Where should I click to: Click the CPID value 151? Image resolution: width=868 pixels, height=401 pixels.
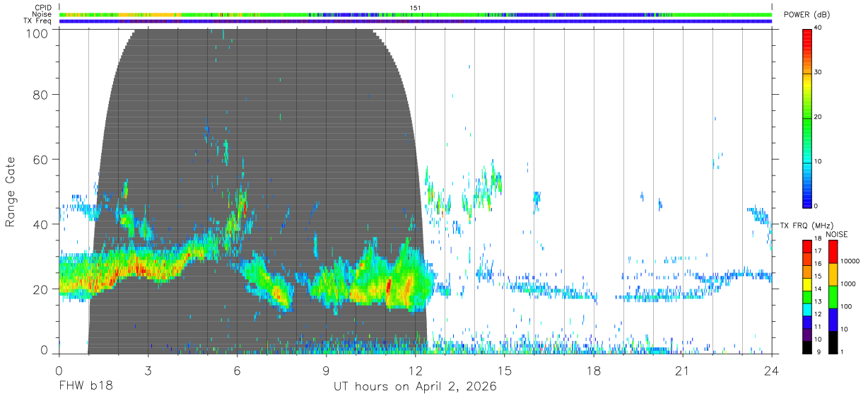[x=415, y=8]
